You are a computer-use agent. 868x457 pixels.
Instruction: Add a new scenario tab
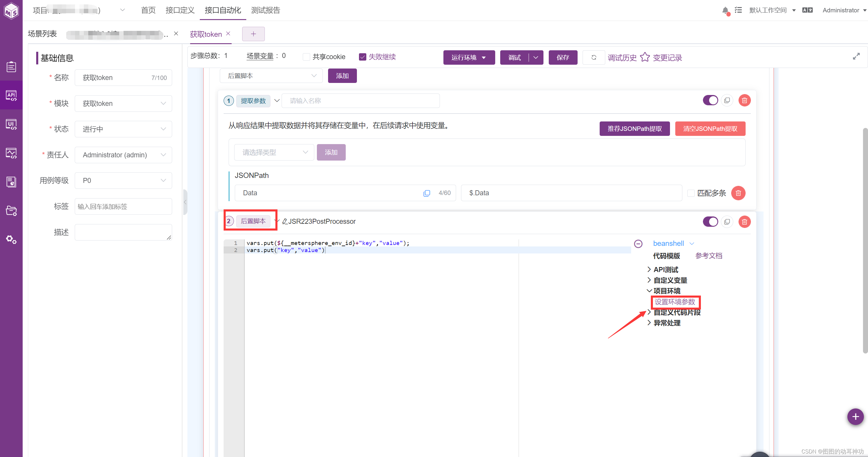[253, 34]
